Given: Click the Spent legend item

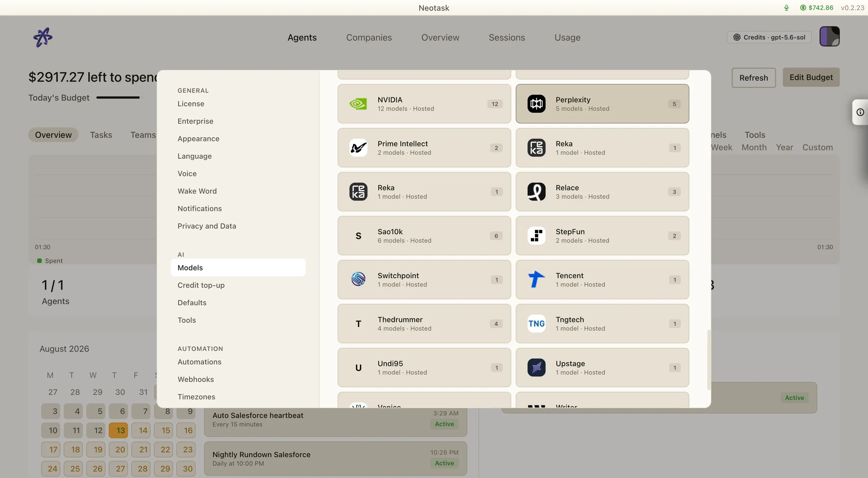Looking at the screenshot, I should coord(50,261).
